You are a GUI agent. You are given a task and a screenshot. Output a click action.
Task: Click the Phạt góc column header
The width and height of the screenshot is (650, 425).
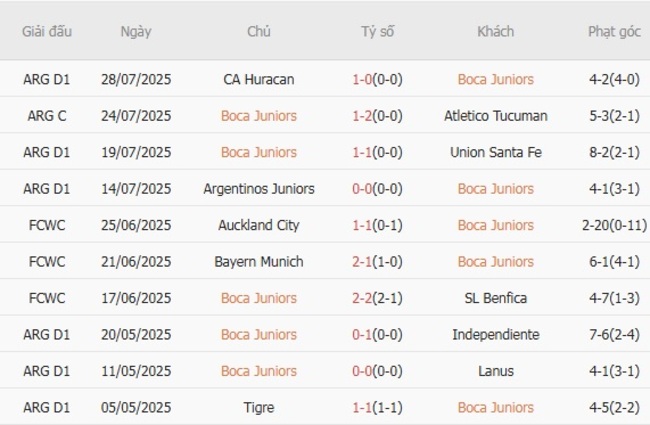(x=614, y=31)
